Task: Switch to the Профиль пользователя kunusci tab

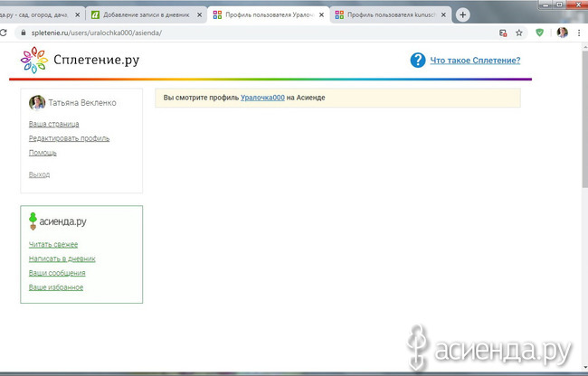Action: pyautogui.click(x=386, y=15)
